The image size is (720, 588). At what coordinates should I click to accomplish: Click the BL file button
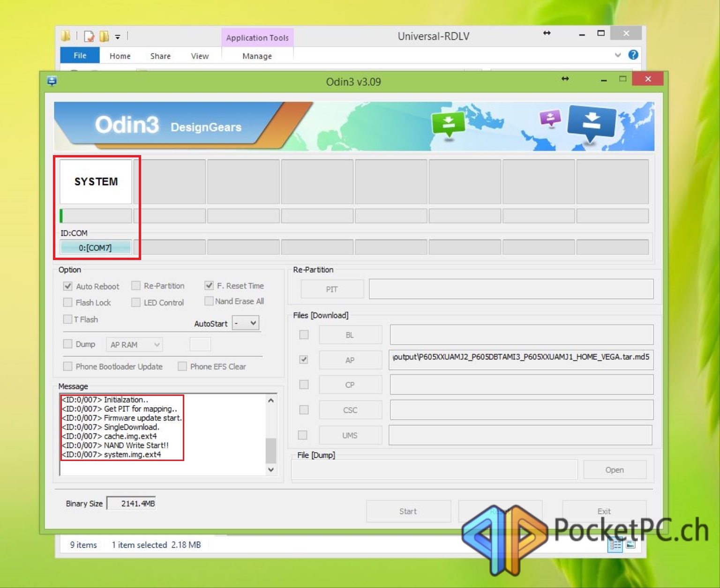(x=350, y=335)
